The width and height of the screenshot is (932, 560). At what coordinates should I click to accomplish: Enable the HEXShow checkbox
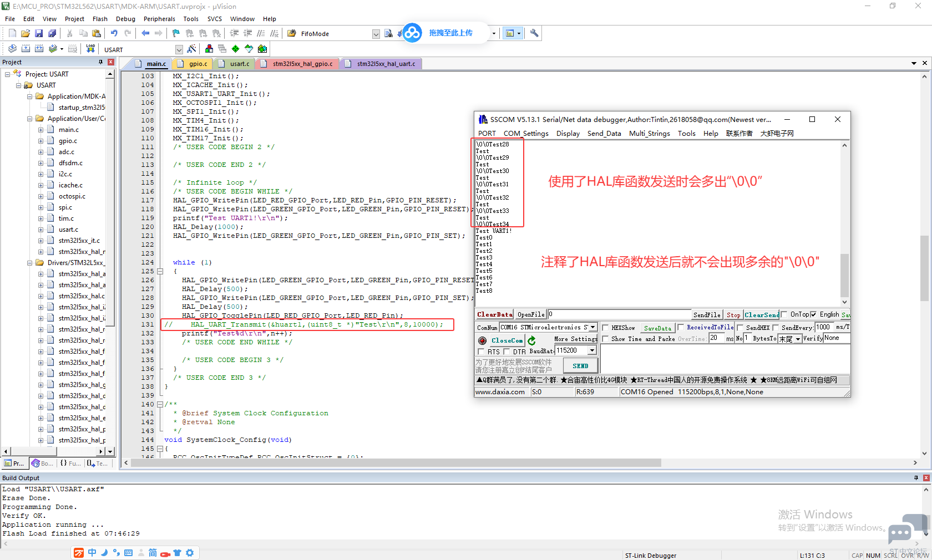tap(605, 328)
